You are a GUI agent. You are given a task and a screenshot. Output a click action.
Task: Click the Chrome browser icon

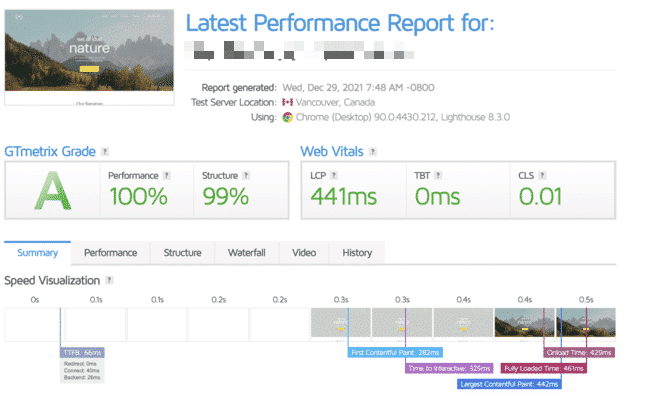287,118
